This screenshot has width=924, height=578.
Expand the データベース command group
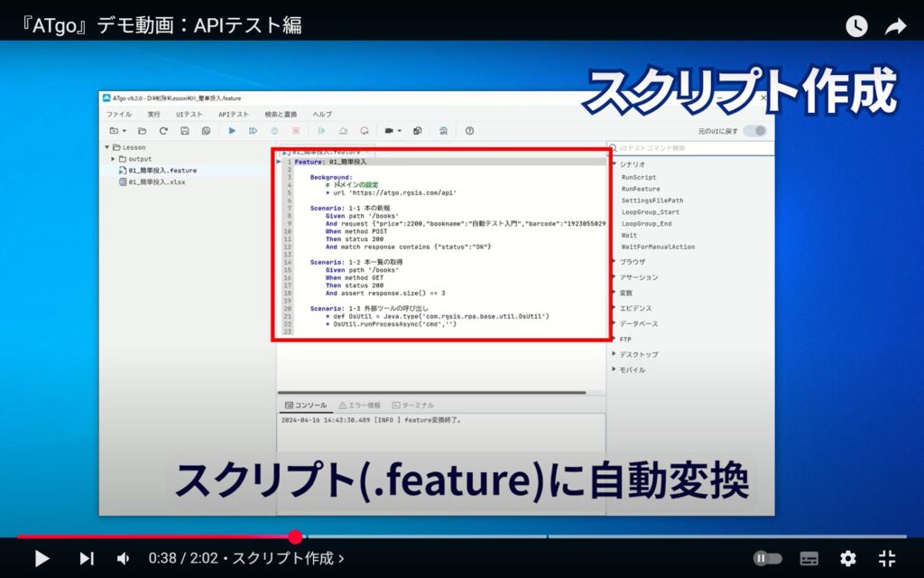click(614, 323)
